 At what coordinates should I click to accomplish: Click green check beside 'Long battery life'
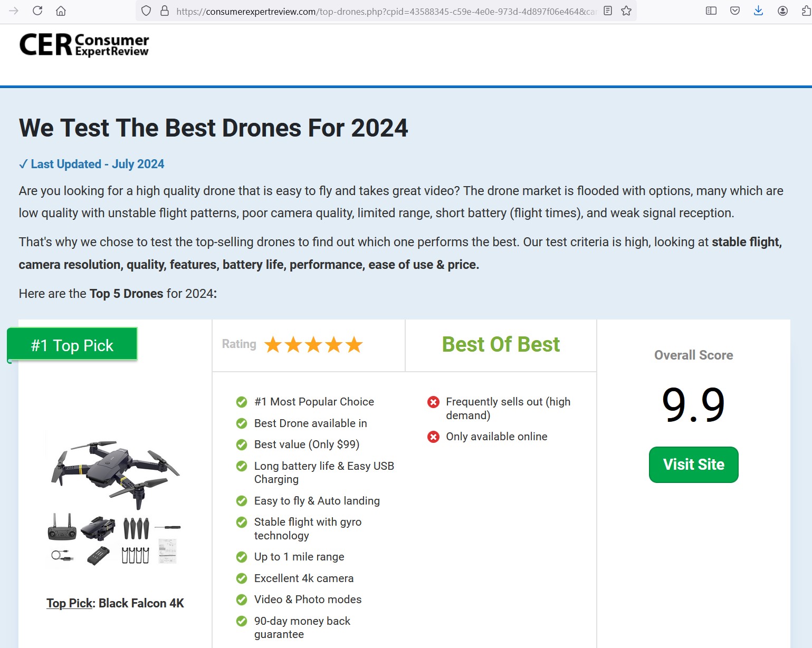click(x=242, y=466)
